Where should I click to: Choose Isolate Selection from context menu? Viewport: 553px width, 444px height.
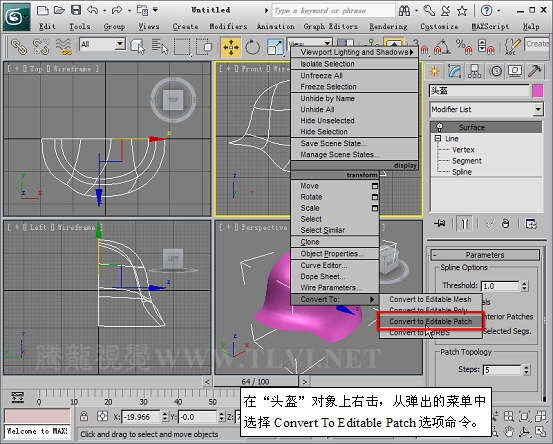pyautogui.click(x=354, y=64)
